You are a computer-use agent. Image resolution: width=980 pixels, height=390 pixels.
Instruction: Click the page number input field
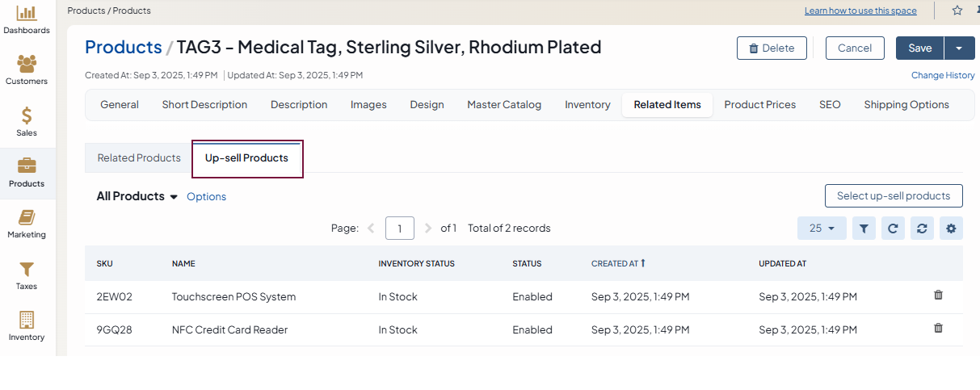399,229
